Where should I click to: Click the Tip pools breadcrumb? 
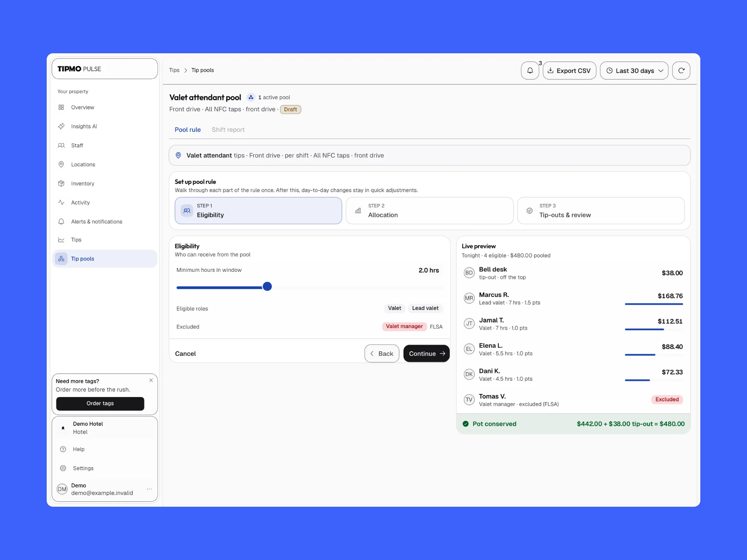(202, 70)
